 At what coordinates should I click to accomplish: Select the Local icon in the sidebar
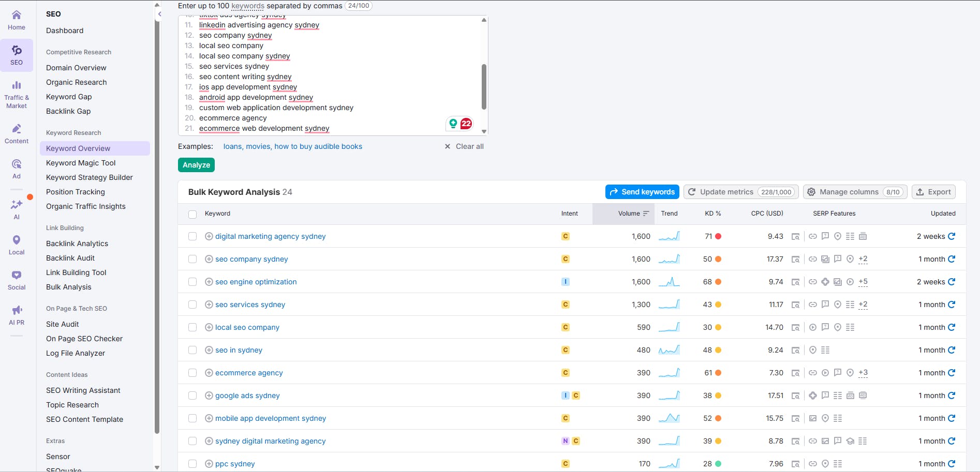17,240
